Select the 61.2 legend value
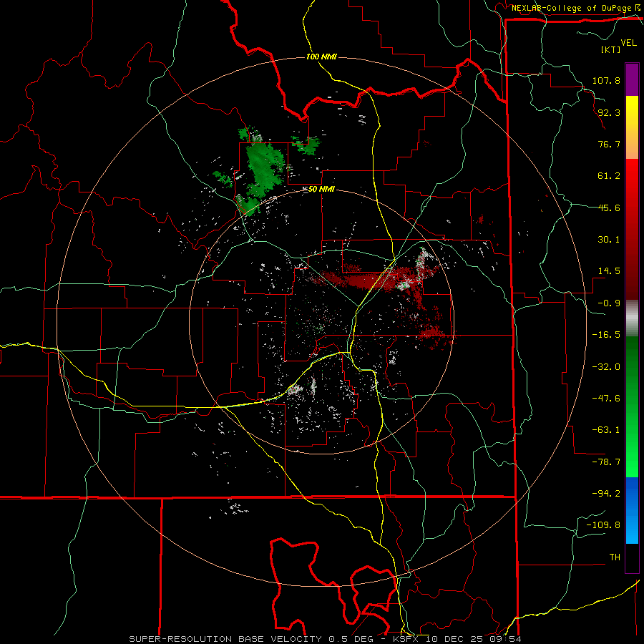Viewport: 644px width, 644px height. [x=609, y=176]
